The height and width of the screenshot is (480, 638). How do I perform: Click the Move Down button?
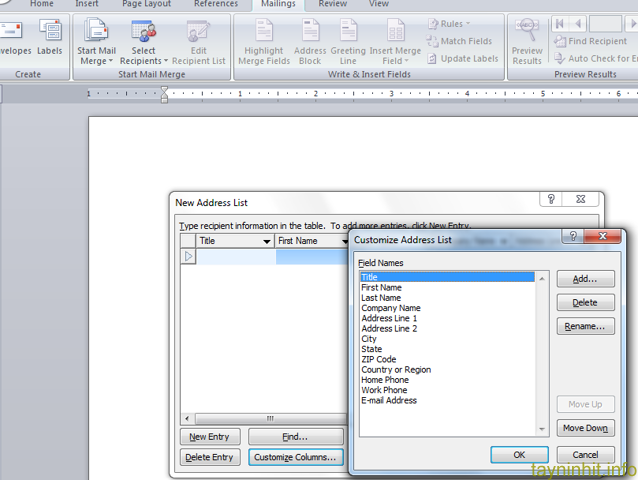(x=585, y=428)
